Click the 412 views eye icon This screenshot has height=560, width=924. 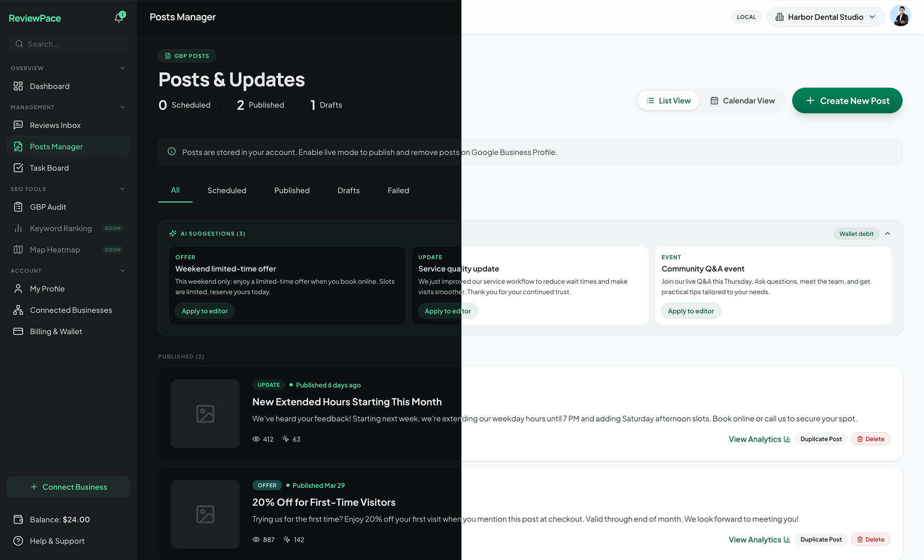[x=256, y=439]
